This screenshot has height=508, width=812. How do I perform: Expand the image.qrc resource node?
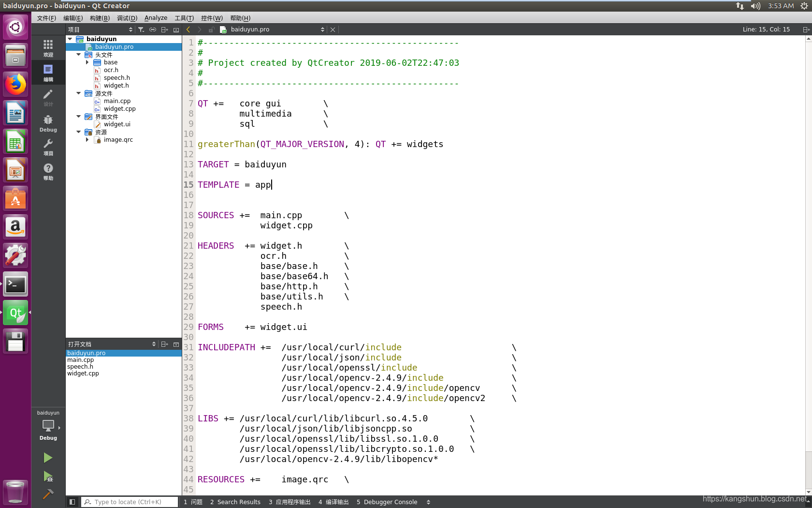[x=87, y=140]
